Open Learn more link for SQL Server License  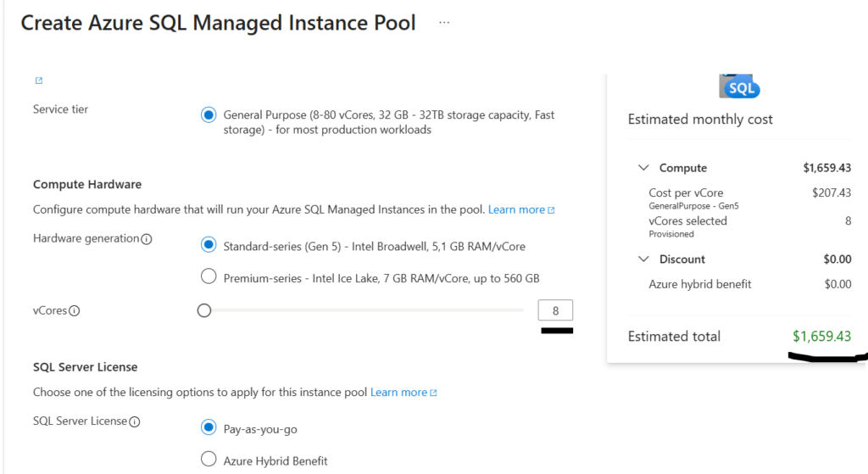coord(403,392)
